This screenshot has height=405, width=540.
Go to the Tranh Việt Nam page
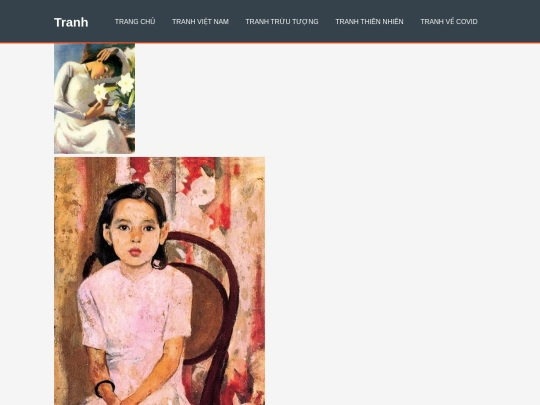[200, 22]
